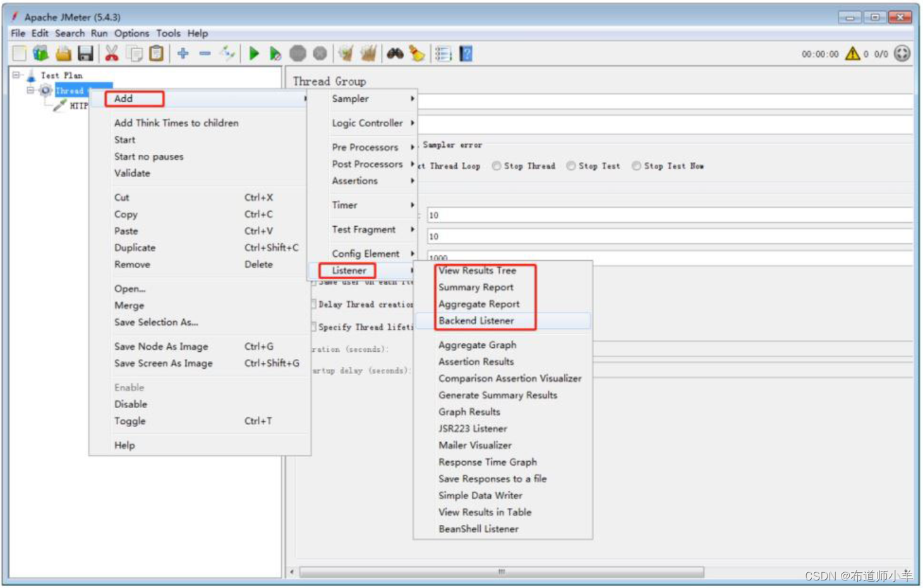Viewport: 923px width, 588px height.
Task: Click the Paste clipboard toolbar icon
Action: tap(156, 54)
